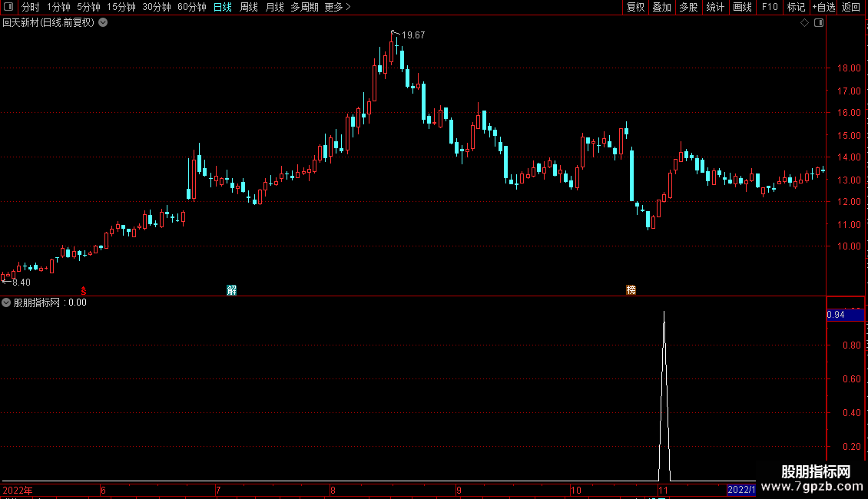Switch to 周线 weekly chart
Screen dimensions: 868x499
click(x=249, y=7)
